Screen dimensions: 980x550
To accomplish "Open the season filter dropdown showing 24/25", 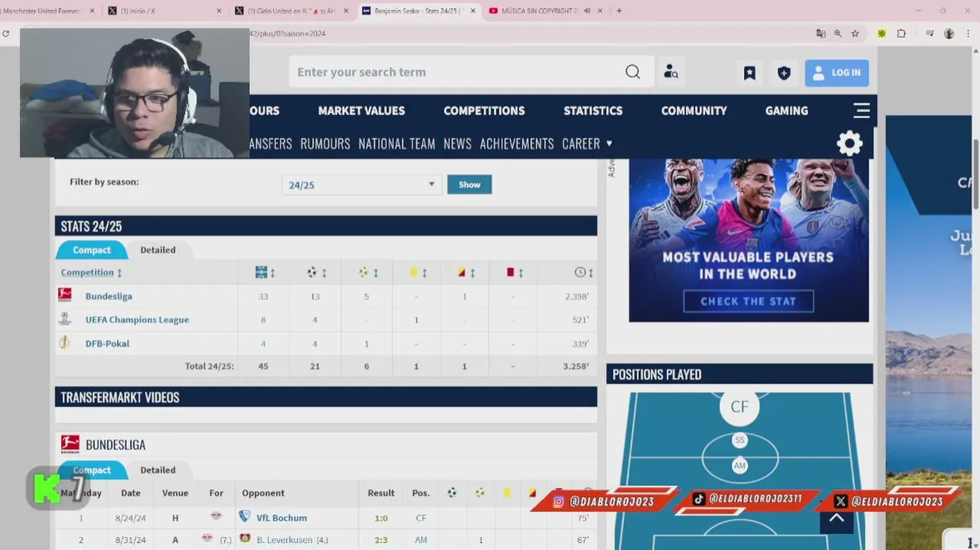I will click(x=361, y=184).
